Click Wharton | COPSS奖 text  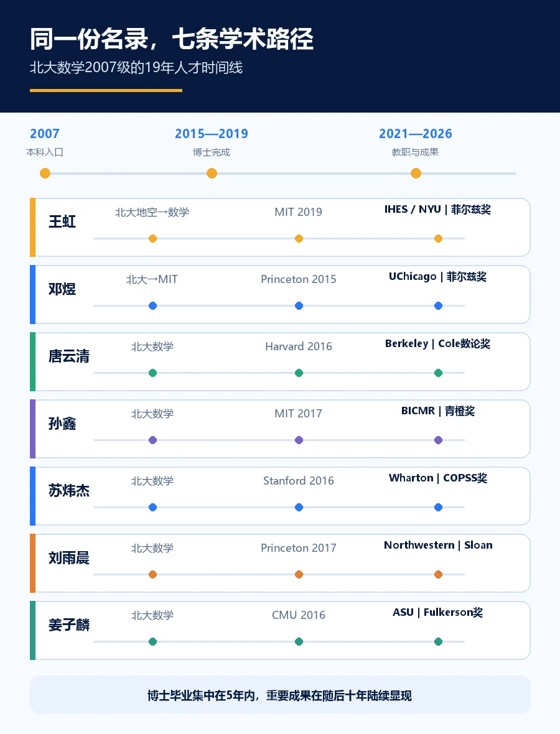pos(438,478)
